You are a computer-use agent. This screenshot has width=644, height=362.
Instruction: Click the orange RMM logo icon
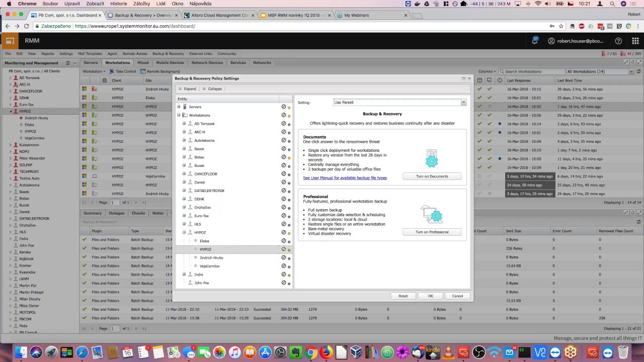tap(9, 41)
